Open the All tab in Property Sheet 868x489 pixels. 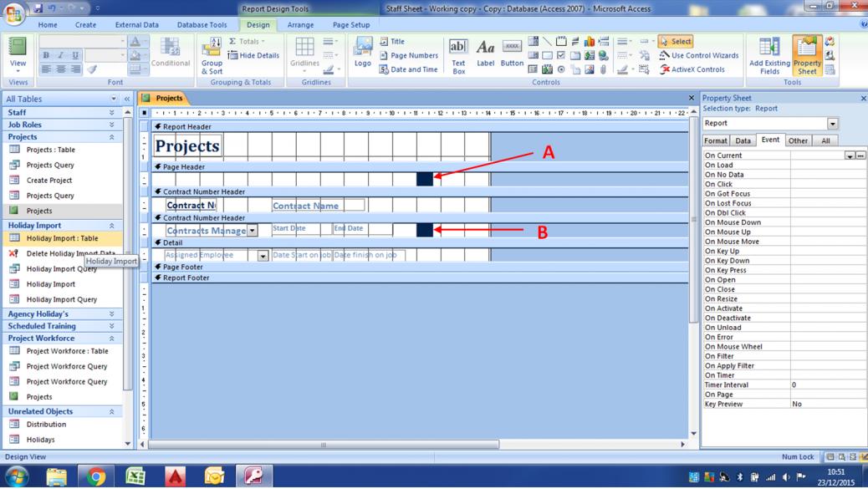click(825, 141)
